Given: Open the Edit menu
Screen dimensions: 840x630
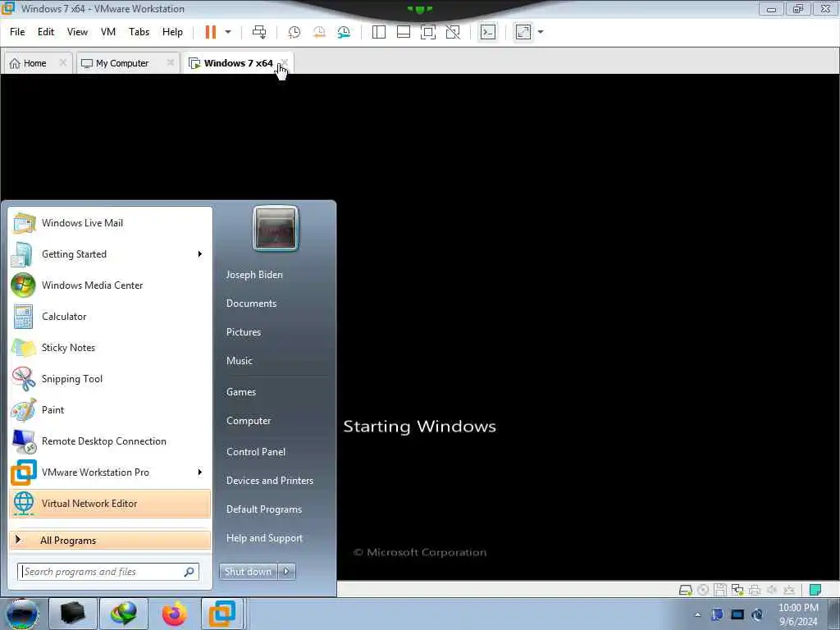Looking at the screenshot, I should coord(46,32).
